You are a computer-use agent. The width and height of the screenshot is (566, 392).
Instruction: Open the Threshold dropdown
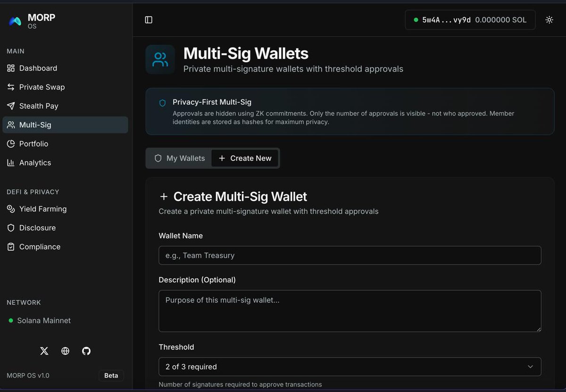tap(350, 367)
